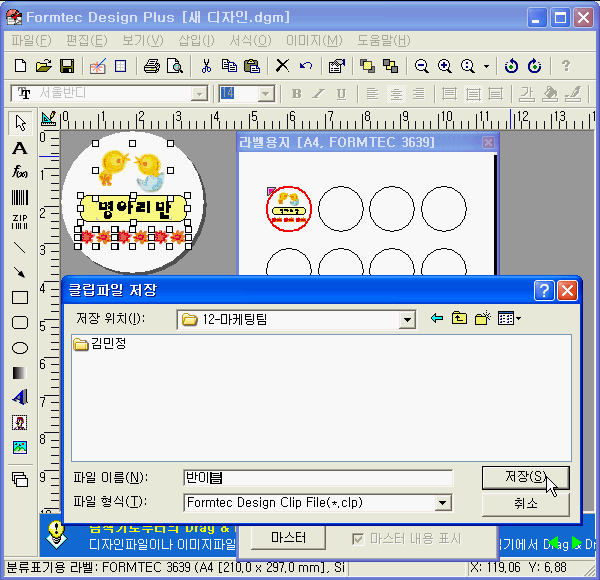Screen dimensions: 600x580
Task: Click the Copy icon
Action: click(x=229, y=66)
